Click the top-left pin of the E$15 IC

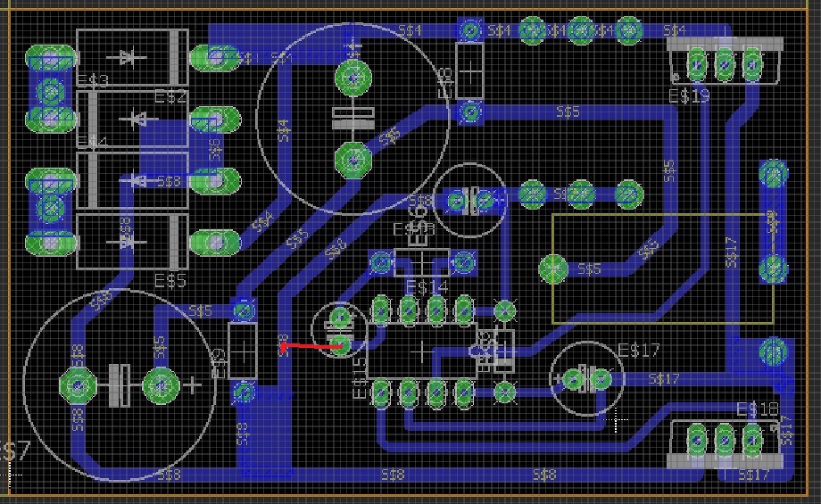point(381,311)
